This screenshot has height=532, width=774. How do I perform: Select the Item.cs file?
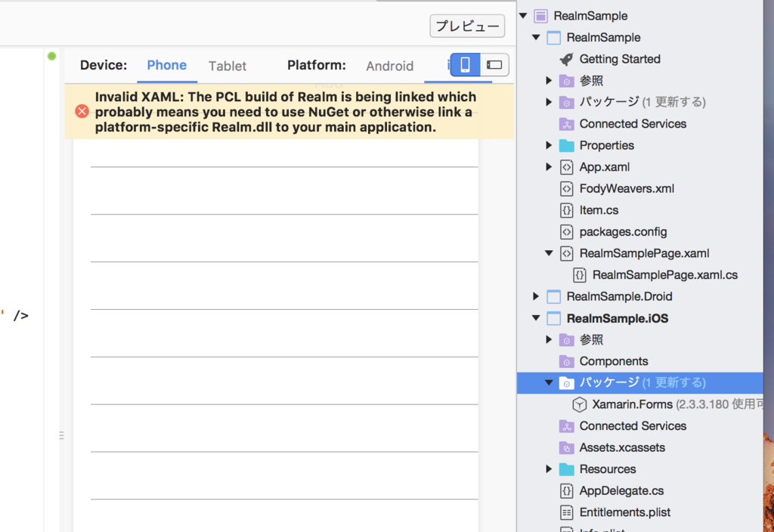(599, 210)
